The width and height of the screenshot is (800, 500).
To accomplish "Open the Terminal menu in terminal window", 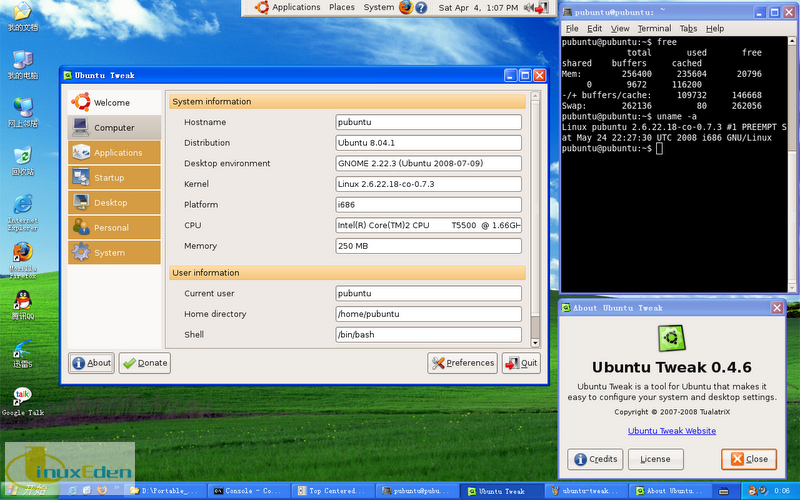I will (654, 29).
